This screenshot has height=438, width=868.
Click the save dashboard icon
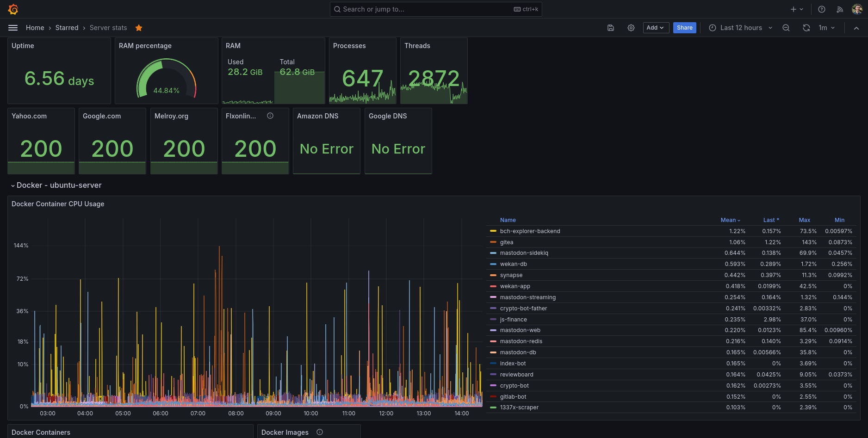(611, 28)
